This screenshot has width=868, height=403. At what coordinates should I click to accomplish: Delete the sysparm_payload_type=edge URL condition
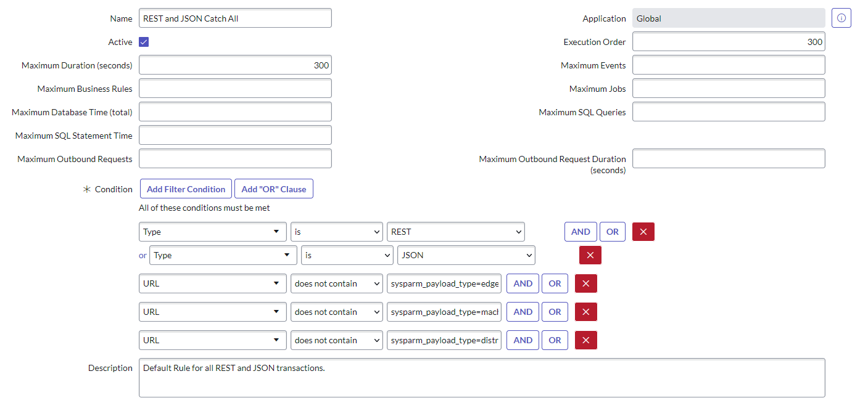[x=585, y=283]
